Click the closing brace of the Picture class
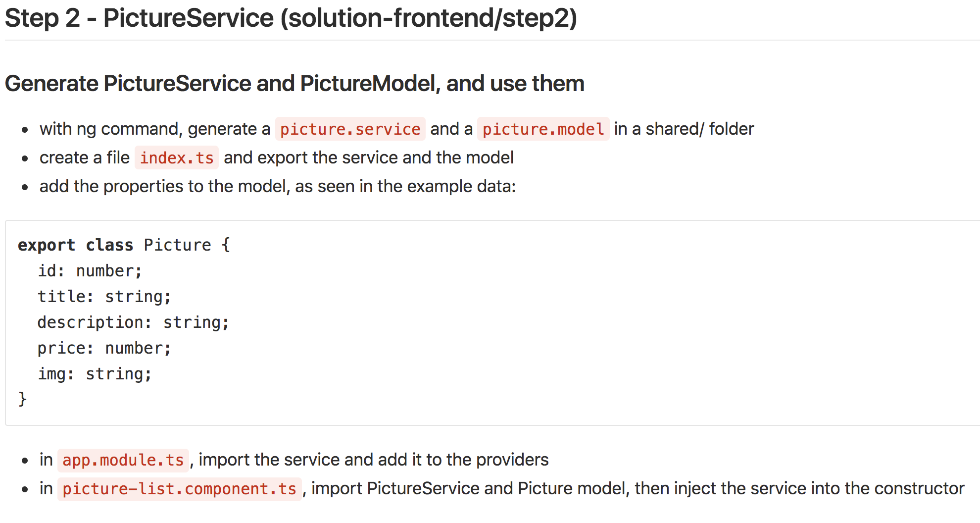The height and width of the screenshot is (523, 980). tap(22, 399)
